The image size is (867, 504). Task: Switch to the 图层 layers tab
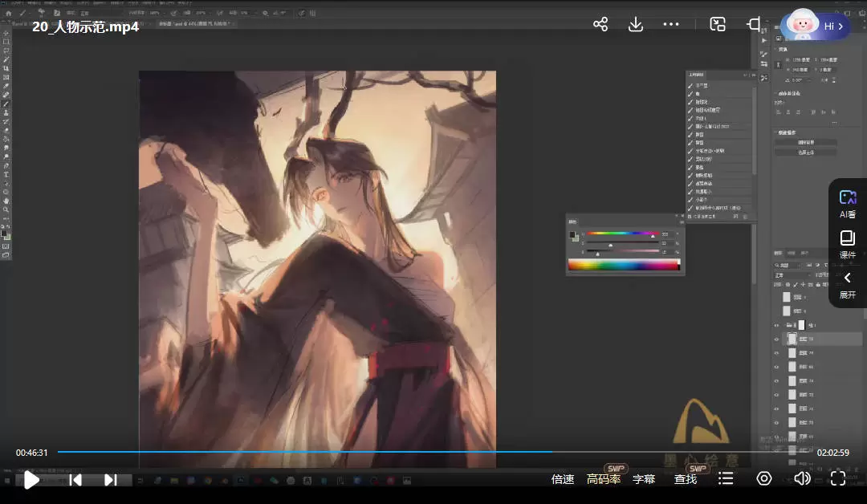tap(779, 253)
